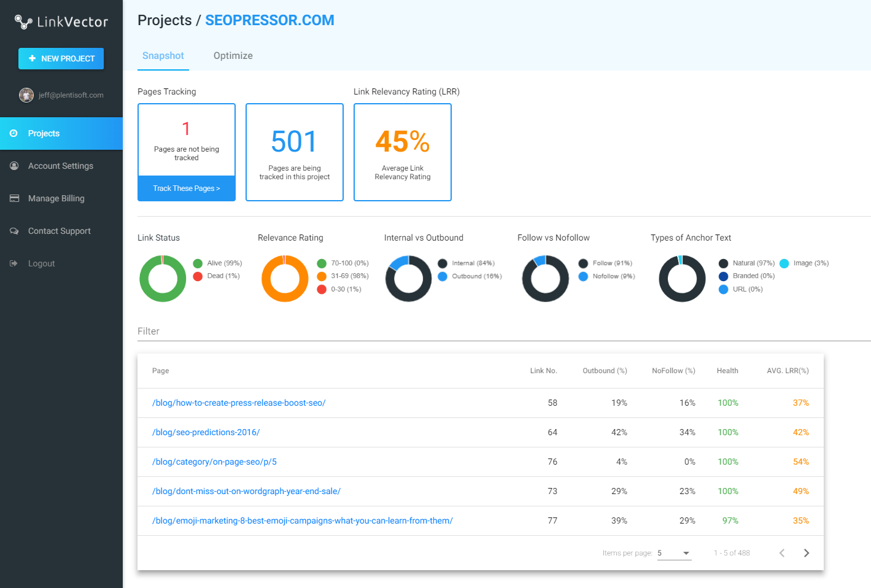The height and width of the screenshot is (588, 871).
Task: Click the green 70-100 (0%) legend dot
Action: tap(322, 263)
